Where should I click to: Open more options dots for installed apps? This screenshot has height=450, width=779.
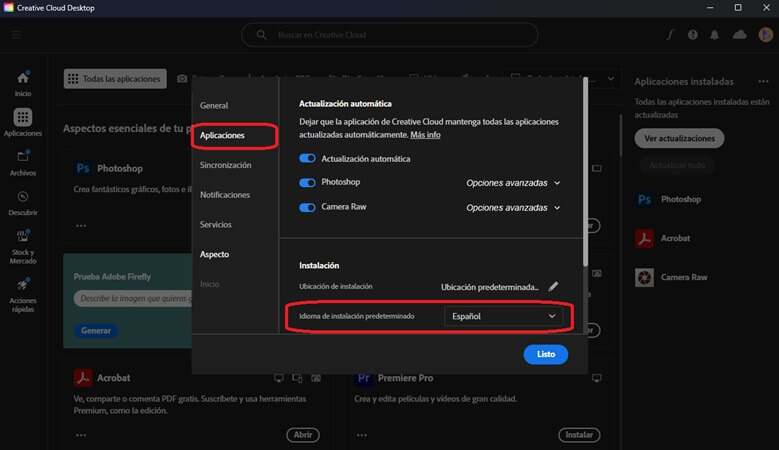point(764,81)
